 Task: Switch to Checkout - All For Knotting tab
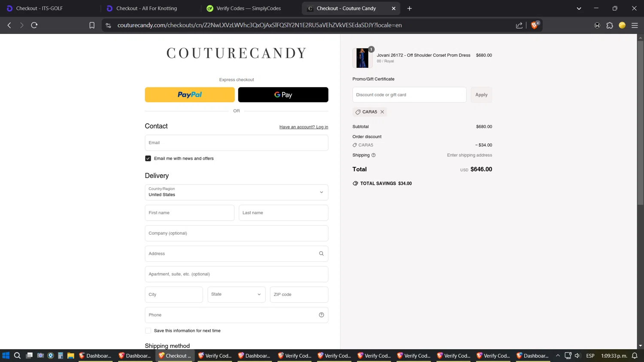coord(150,8)
